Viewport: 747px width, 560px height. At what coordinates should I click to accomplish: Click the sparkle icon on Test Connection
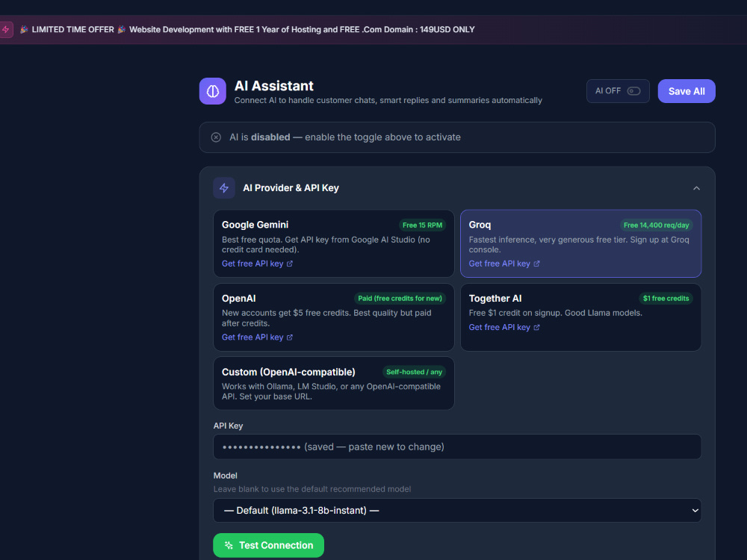pos(229,545)
